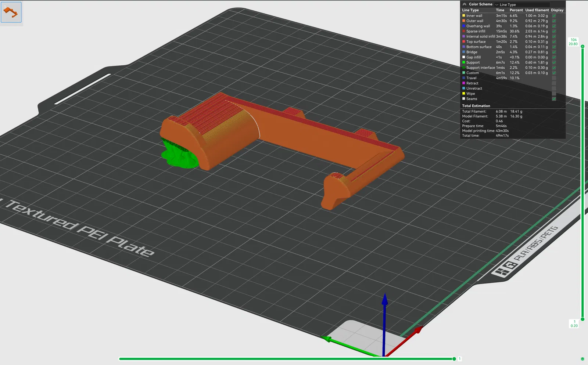
Task: Show Unretract moves via its checkbox
Action: pyautogui.click(x=554, y=88)
